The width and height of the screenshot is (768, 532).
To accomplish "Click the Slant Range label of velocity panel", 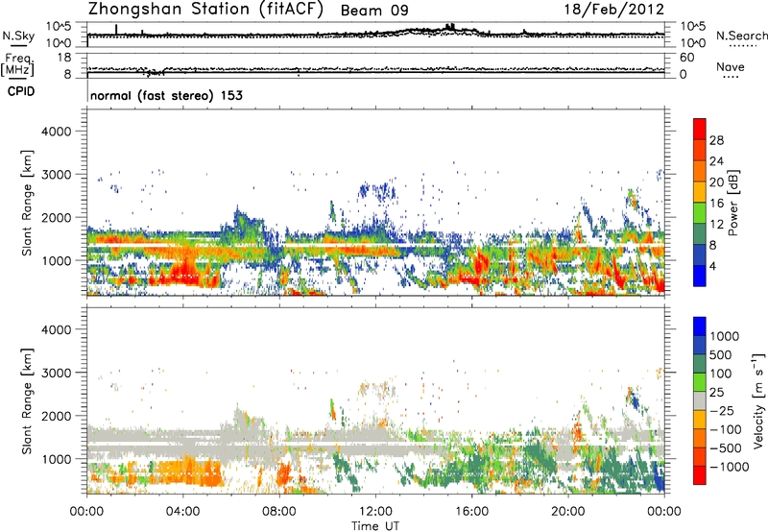I will point(27,401).
